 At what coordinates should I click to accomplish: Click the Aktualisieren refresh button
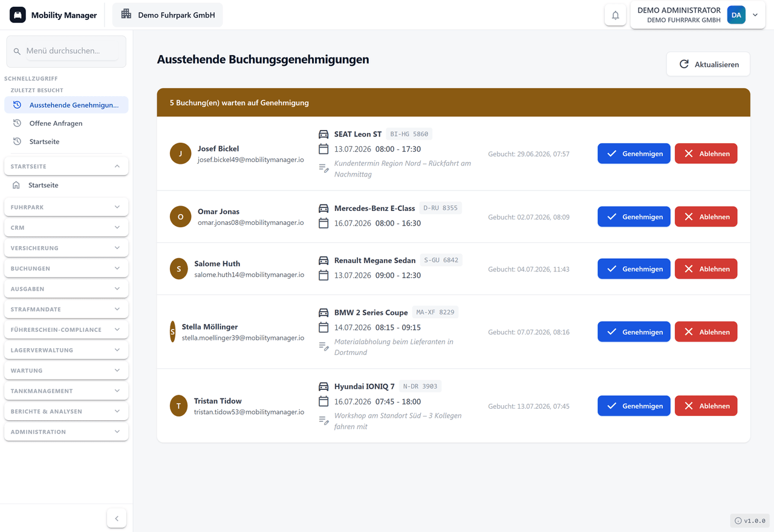click(708, 64)
